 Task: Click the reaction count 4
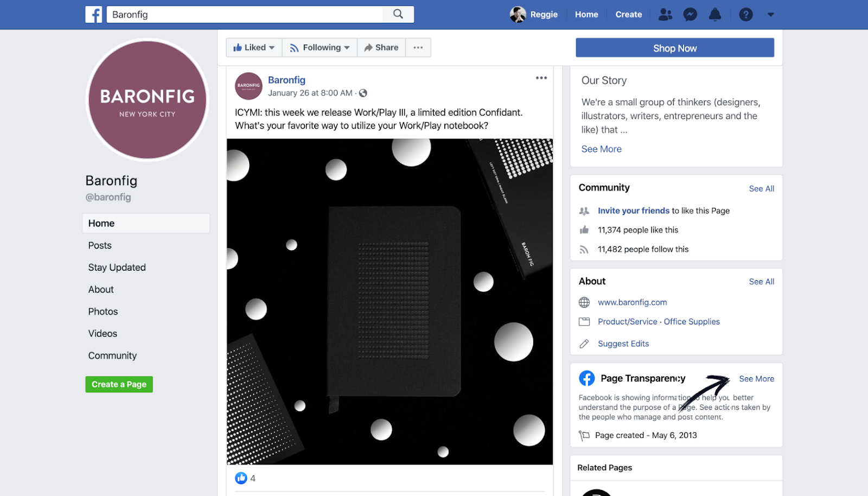click(x=253, y=479)
